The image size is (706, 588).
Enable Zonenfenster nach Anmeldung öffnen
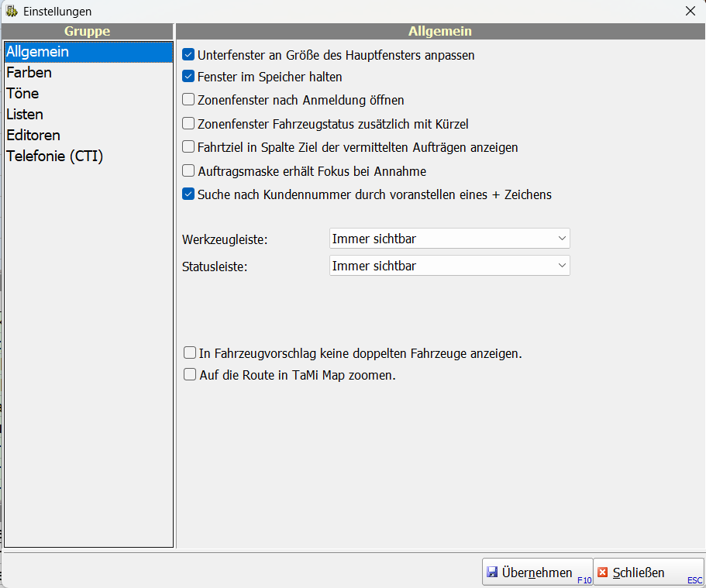(x=188, y=100)
